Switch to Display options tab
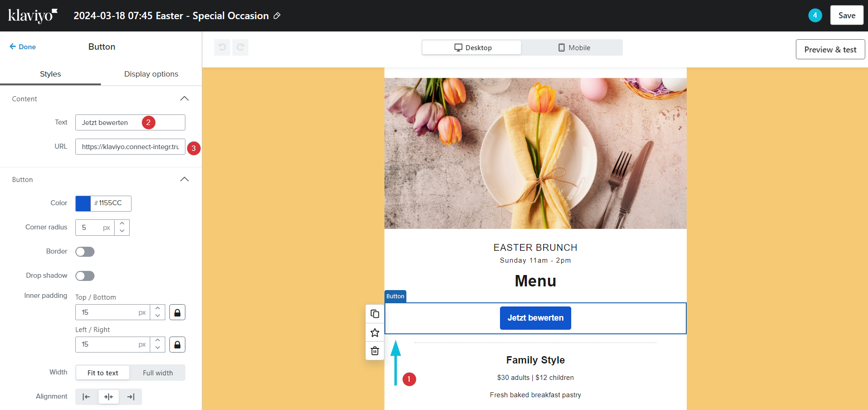Image resolution: width=868 pixels, height=410 pixels. (151, 74)
